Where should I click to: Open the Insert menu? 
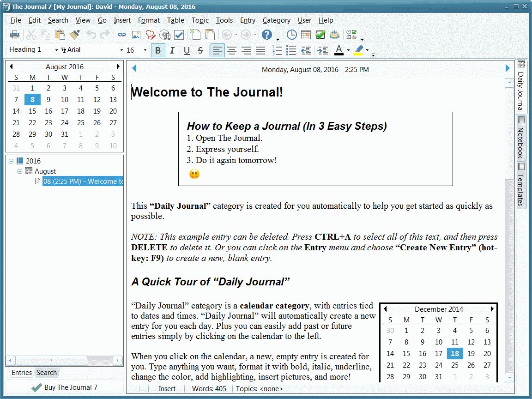click(122, 20)
